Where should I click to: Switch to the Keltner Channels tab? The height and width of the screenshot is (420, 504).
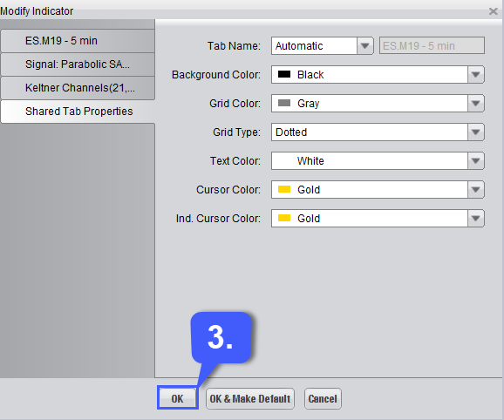pyautogui.click(x=78, y=88)
